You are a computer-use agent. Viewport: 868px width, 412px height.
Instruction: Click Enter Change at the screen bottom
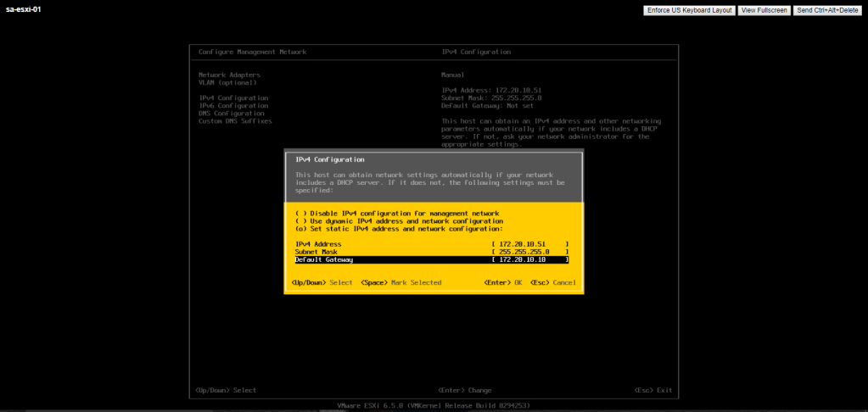click(x=464, y=390)
